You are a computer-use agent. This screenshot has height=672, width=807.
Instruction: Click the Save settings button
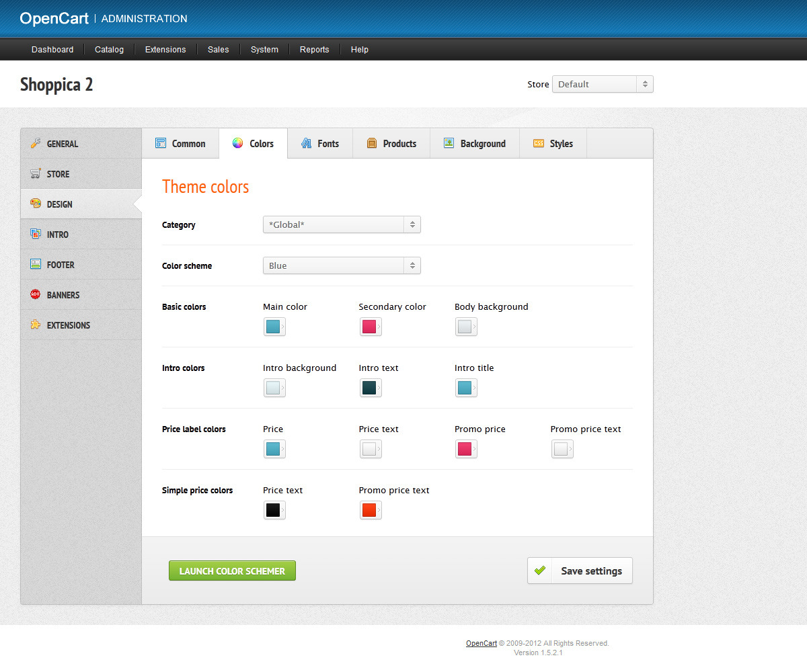(x=580, y=571)
